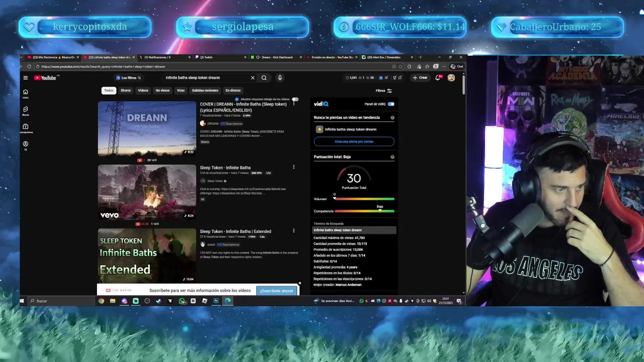Open the DREANN channel name link
The width and height of the screenshot is (644, 362).
click(x=213, y=124)
